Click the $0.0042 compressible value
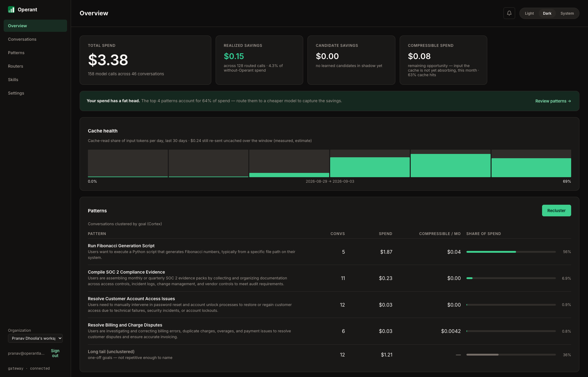This screenshot has height=377, width=588. pyautogui.click(x=451, y=331)
